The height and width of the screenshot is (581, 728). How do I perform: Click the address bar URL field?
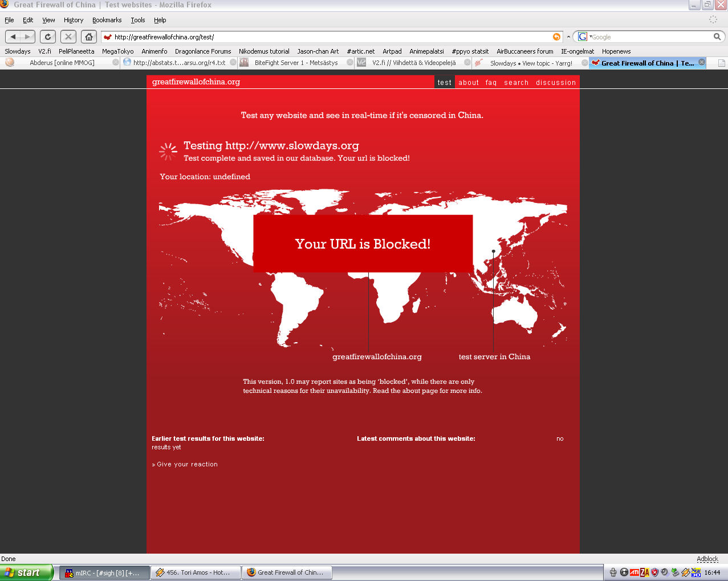[x=332, y=37]
